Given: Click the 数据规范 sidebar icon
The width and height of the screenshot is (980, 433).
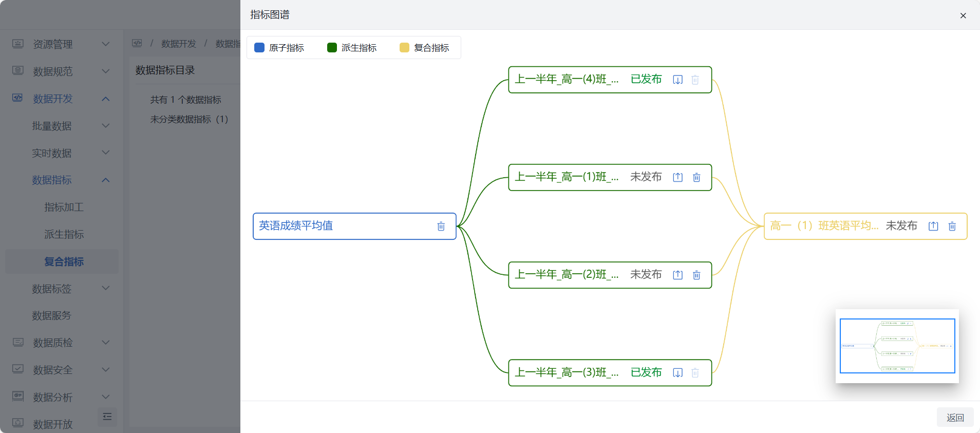Looking at the screenshot, I should pos(18,71).
